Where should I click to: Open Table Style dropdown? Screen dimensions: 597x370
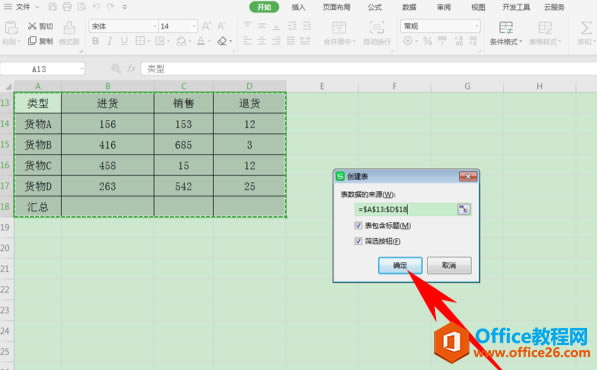545,33
